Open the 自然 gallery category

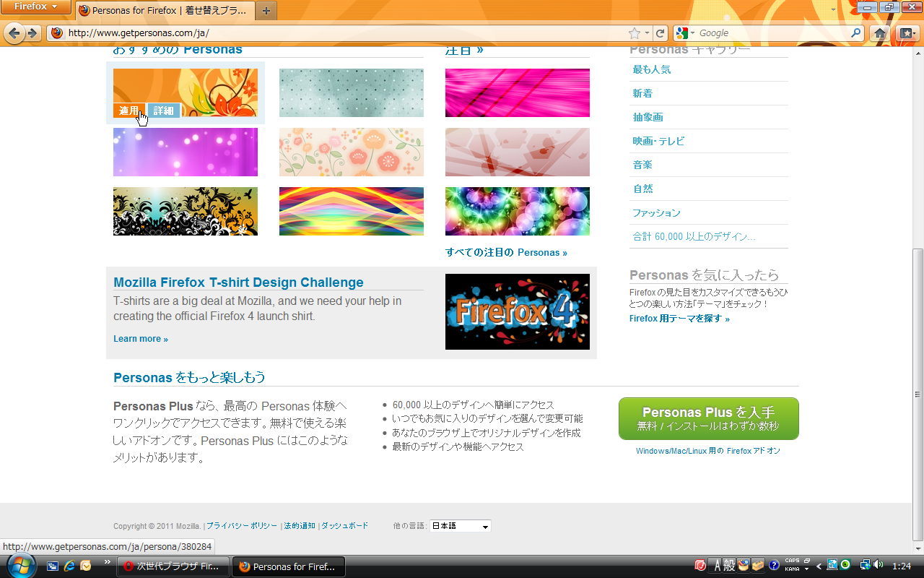[642, 189]
